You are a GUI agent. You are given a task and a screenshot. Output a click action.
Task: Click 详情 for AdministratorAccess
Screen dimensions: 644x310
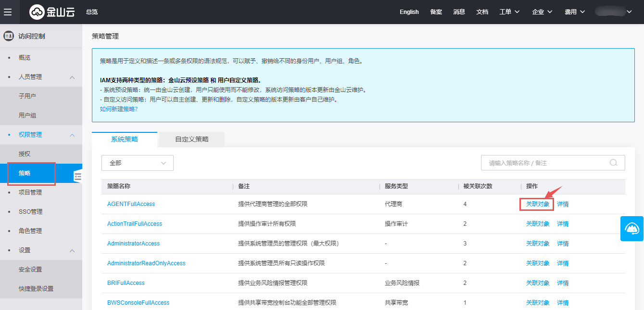click(x=563, y=244)
